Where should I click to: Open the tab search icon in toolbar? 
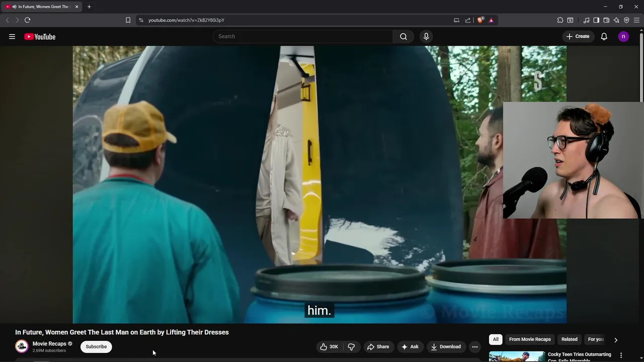click(x=570, y=20)
